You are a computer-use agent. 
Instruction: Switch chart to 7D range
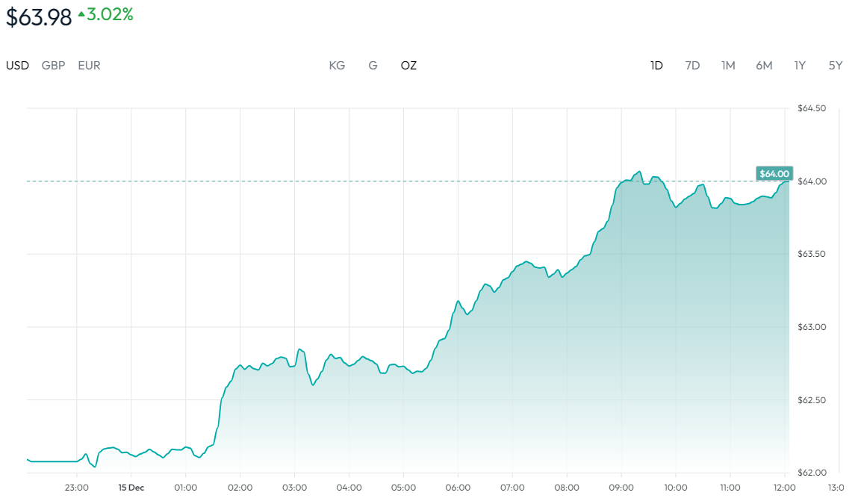(x=692, y=66)
